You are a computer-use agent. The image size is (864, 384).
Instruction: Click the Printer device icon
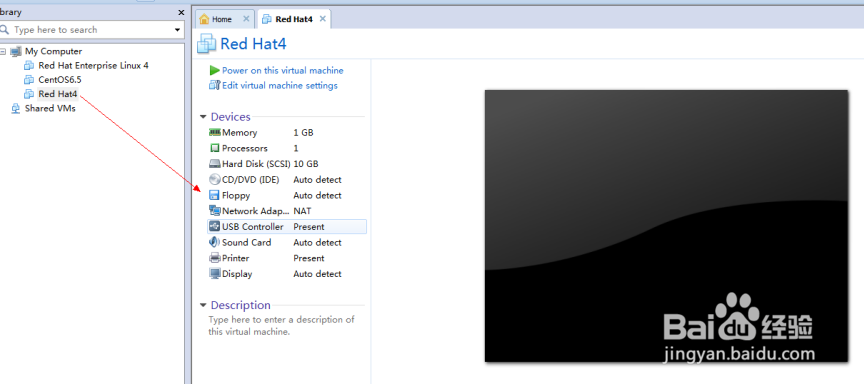pos(214,258)
